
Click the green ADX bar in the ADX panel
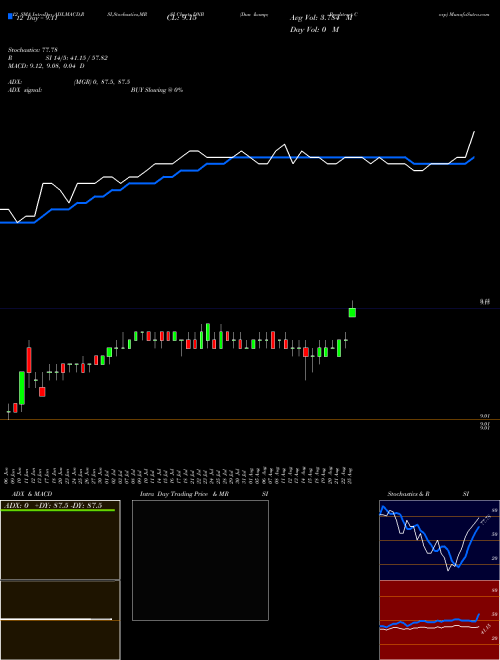(x=58, y=510)
